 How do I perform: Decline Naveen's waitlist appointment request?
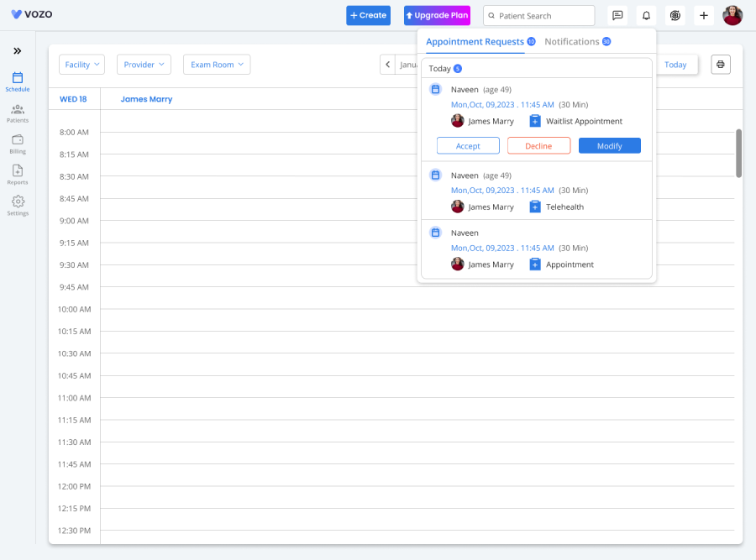[x=538, y=146]
